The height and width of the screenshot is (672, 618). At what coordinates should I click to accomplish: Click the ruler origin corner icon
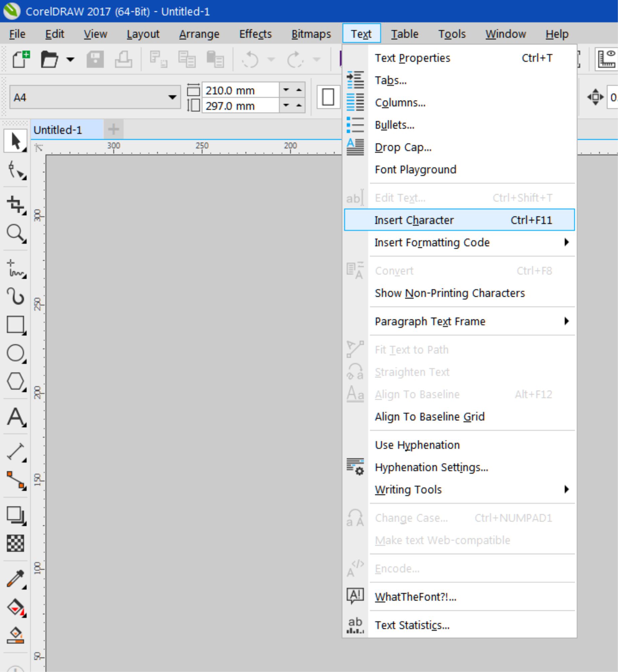coord(38,147)
